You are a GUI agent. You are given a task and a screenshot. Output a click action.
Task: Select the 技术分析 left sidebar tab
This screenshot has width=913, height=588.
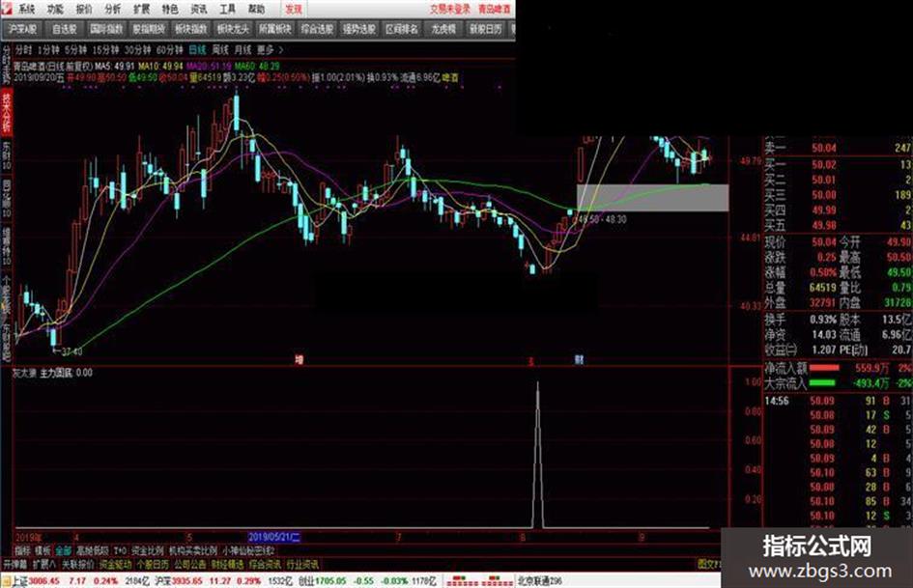click(x=7, y=111)
